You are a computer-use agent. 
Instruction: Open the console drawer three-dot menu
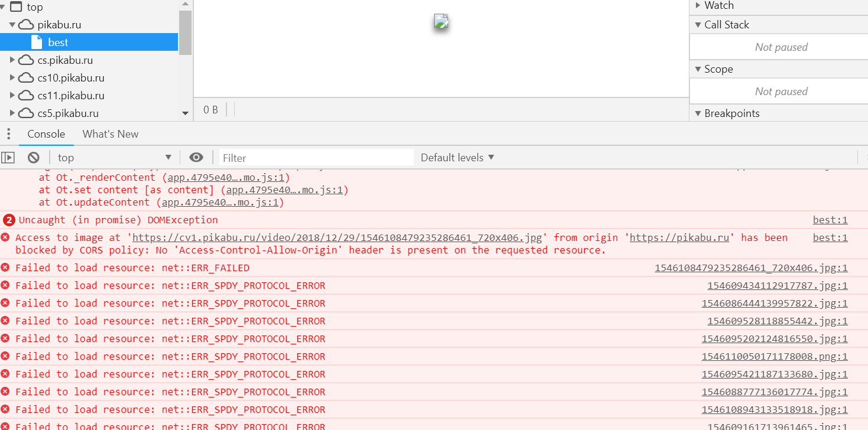tap(8, 134)
